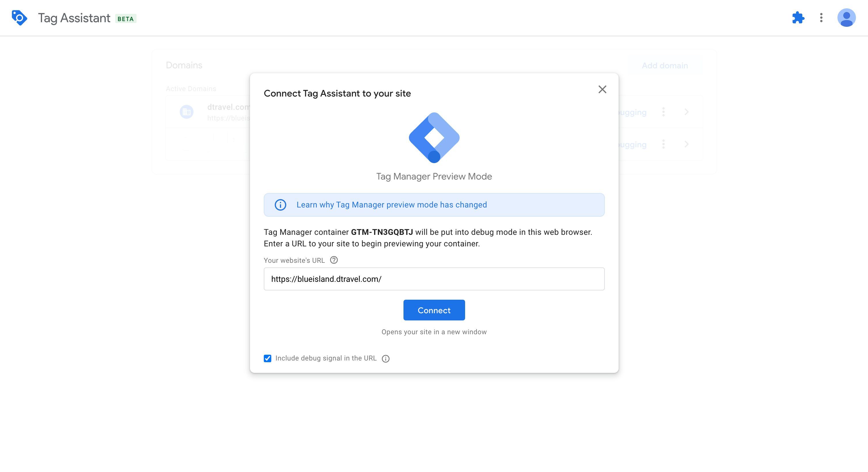Click the help icon beside Your website's URL
868x472 pixels.
(333, 260)
